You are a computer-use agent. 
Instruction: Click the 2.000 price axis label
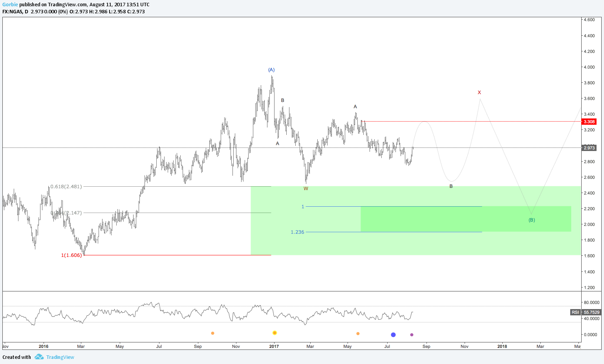pyautogui.click(x=589, y=224)
